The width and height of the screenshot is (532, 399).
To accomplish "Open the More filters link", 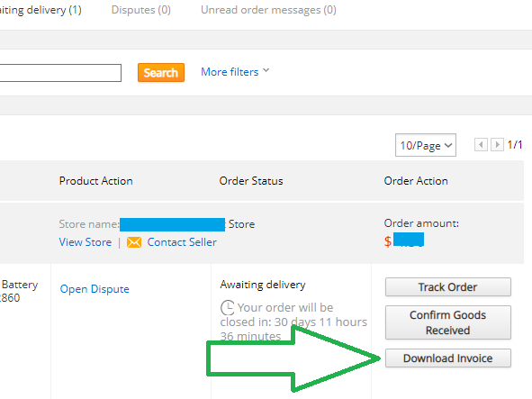I will pyautogui.click(x=230, y=72).
